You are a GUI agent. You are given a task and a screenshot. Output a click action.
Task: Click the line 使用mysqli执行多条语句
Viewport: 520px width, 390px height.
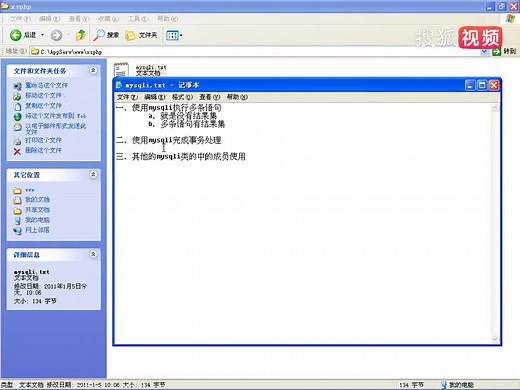click(176, 108)
